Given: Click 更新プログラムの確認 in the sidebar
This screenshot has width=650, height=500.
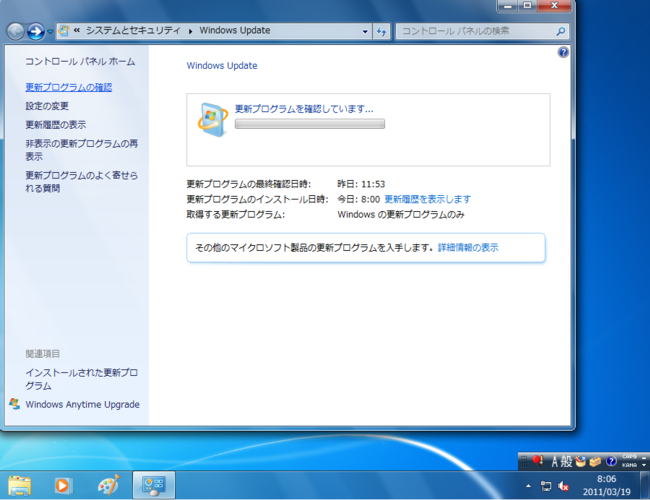Looking at the screenshot, I should click(x=69, y=87).
